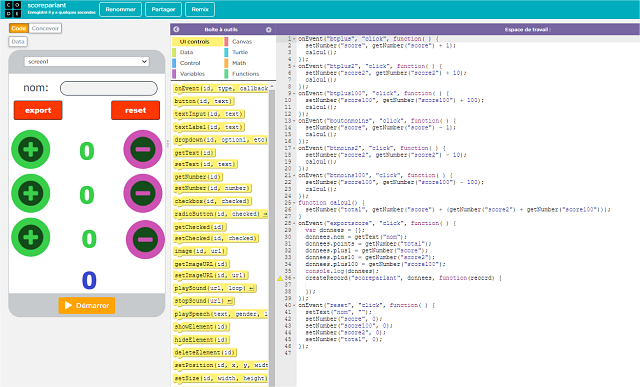Screen dimensions: 640x387
Task: Select the dropdown block
Action: 221,140
